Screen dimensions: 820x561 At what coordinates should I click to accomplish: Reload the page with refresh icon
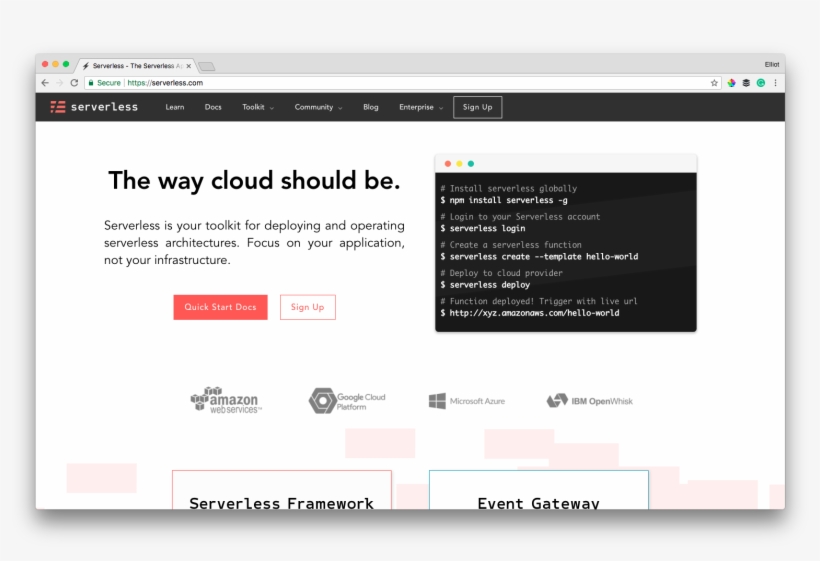pyautogui.click(x=74, y=83)
